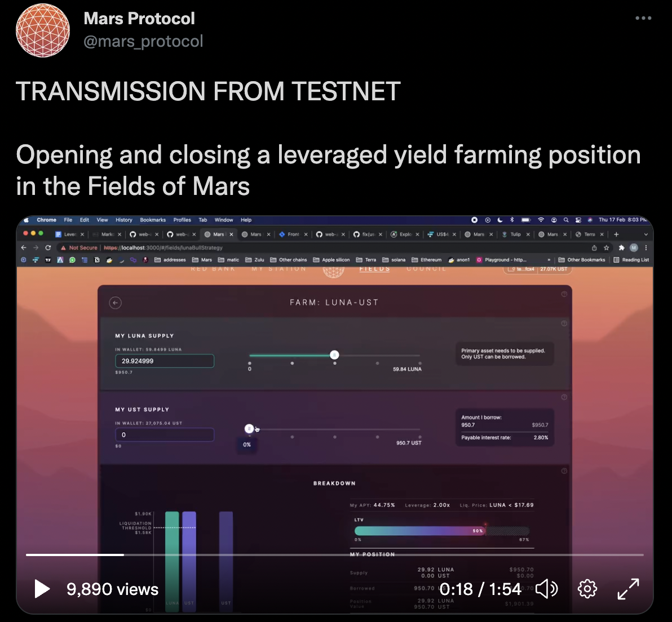Screen dimensions: 672x622
Task: Click the bookmark star icon
Action: [607, 247]
